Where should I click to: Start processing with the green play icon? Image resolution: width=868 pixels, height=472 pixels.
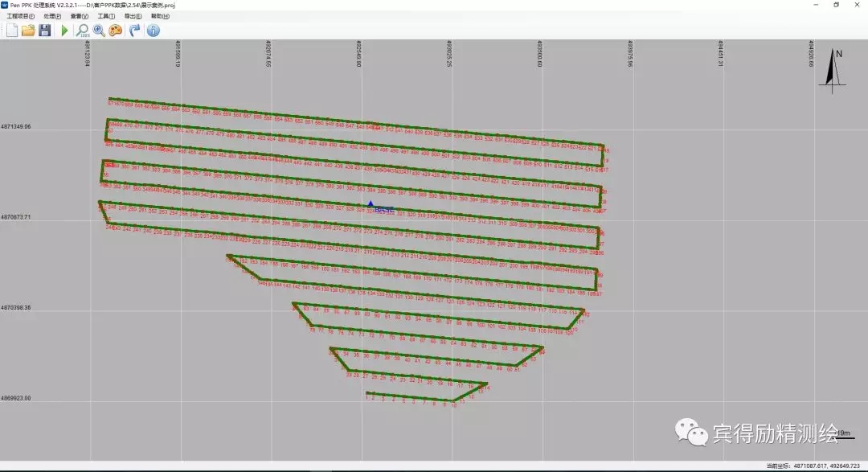[x=64, y=31]
